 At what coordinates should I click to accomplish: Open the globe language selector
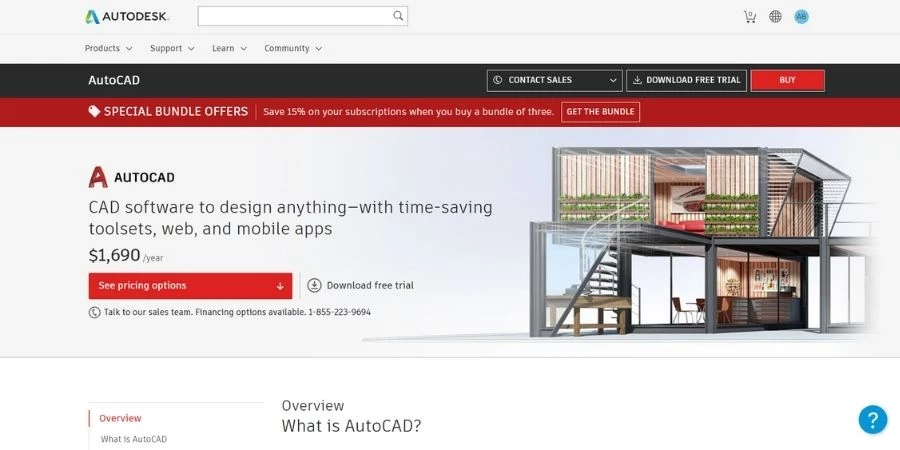pyautogui.click(x=775, y=17)
